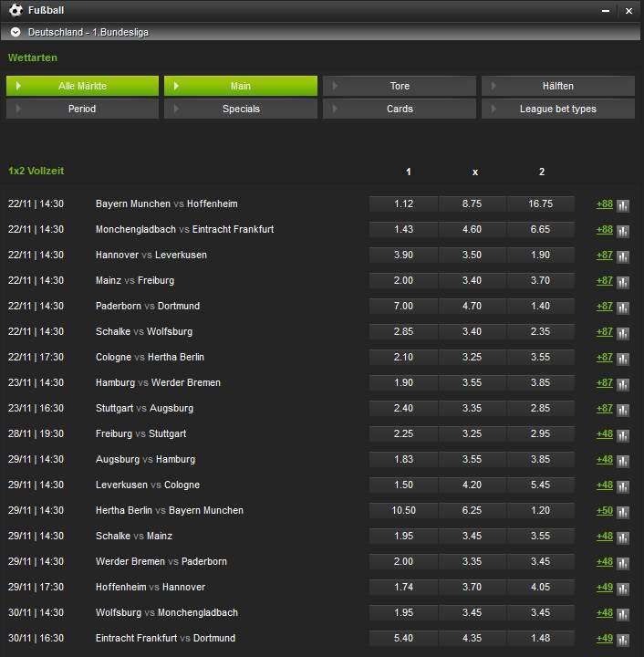Collapse the Deutschland - 1.Bundesliga section
The width and height of the screenshot is (644, 657).
tap(16, 32)
